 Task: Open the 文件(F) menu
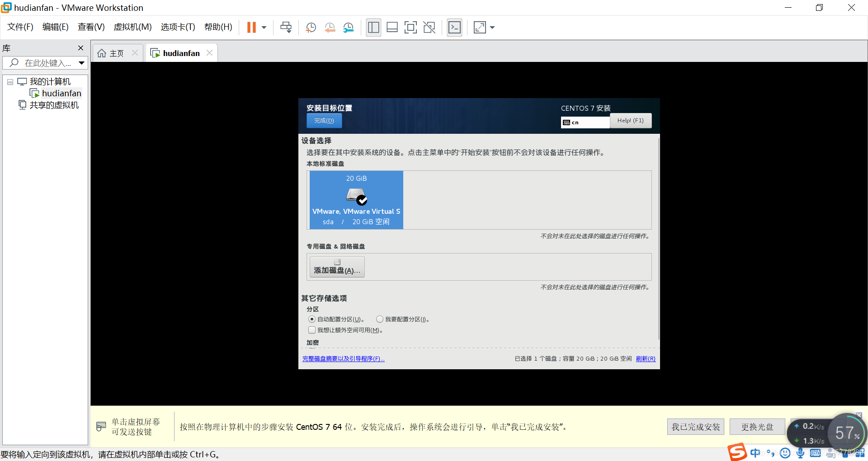[x=20, y=27]
